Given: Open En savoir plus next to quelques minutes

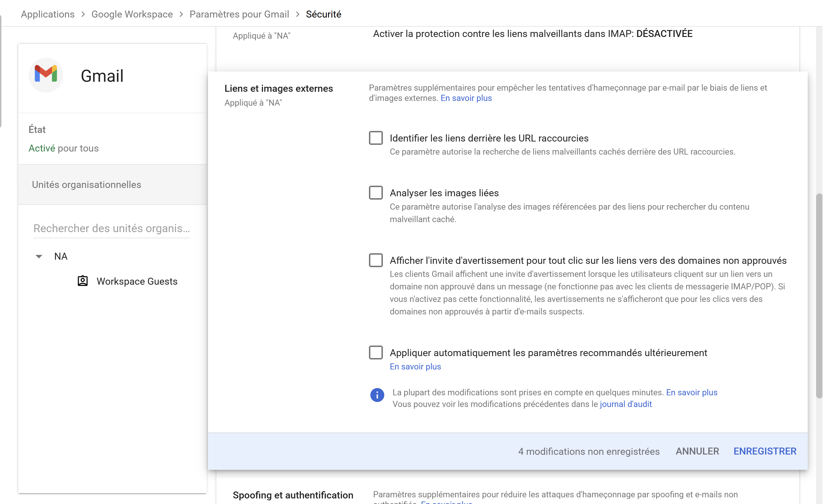Looking at the screenshot, I should pos(692,393).
